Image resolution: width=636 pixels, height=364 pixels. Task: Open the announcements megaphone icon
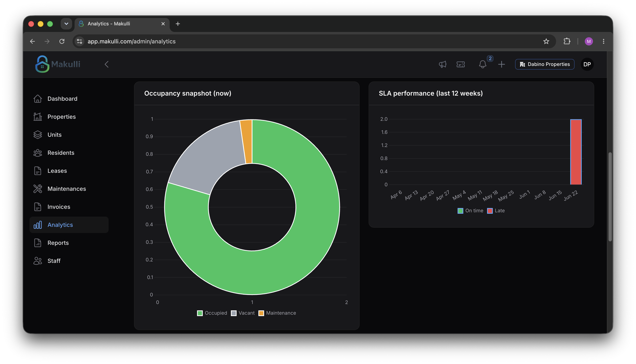click(443, 64)
